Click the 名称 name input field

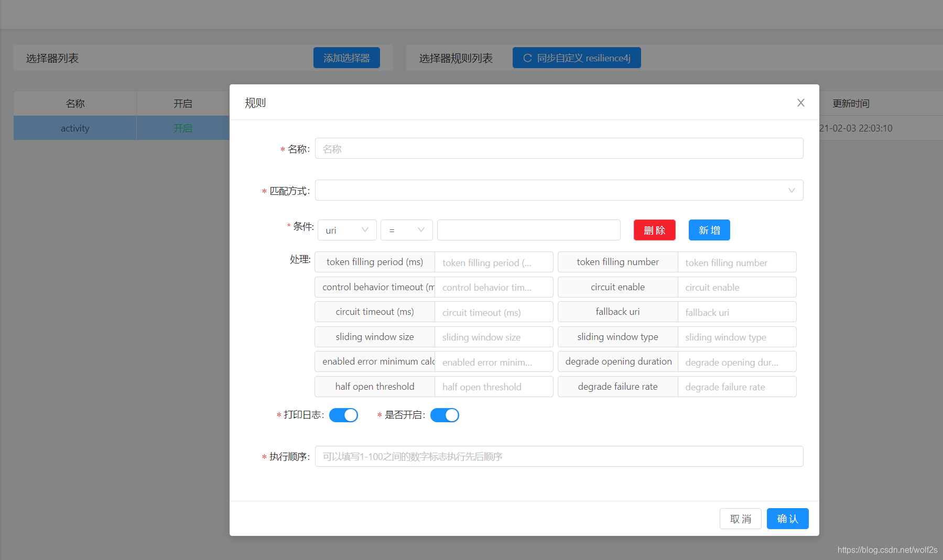tap(559, 148)
